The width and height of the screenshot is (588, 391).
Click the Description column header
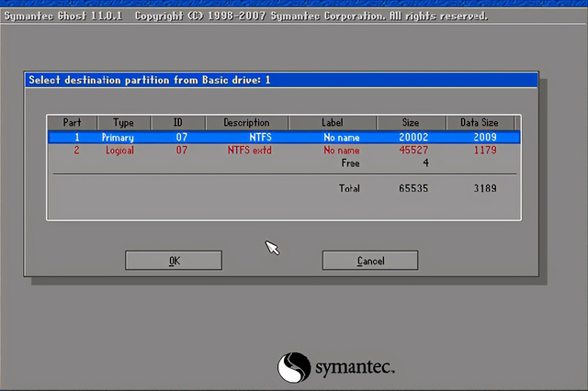(246, 123)
